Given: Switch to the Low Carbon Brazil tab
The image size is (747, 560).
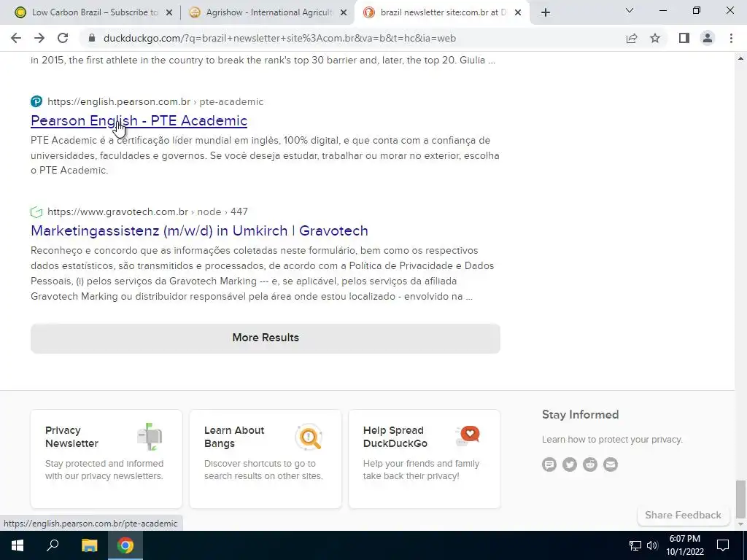Looking at the screenshot, I should (93, 12).
